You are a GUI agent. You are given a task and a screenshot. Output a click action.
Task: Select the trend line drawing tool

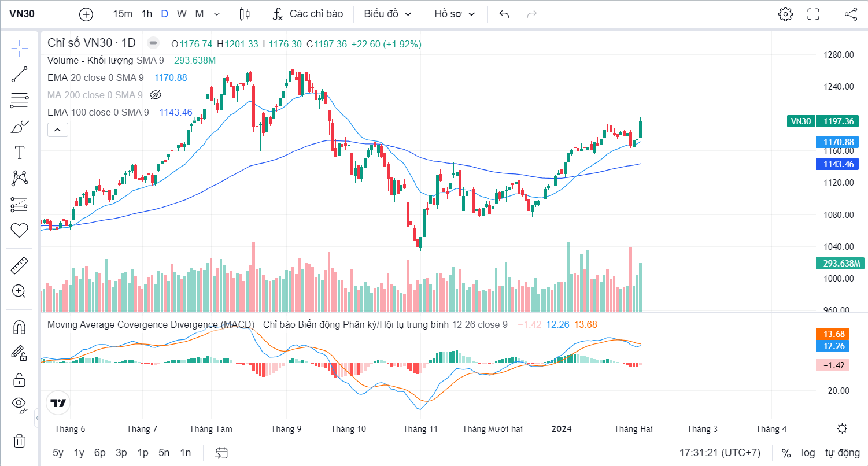point(20,75)
